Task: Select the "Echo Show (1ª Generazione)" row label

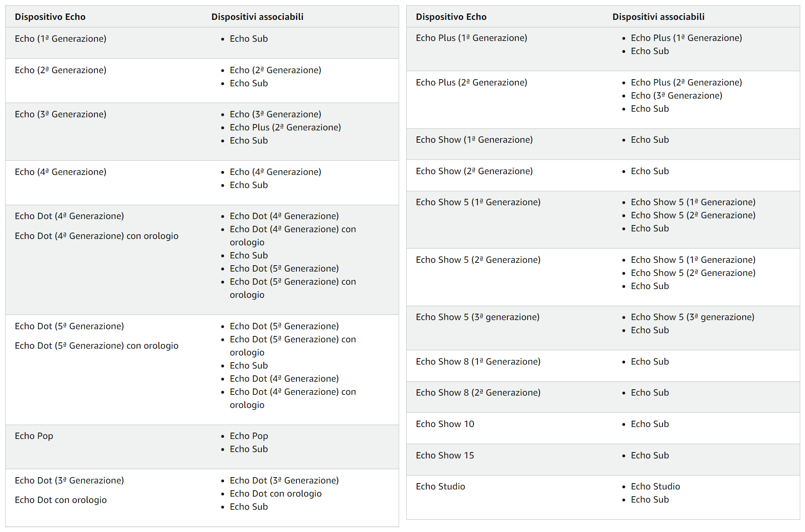Action: (474, 140)
